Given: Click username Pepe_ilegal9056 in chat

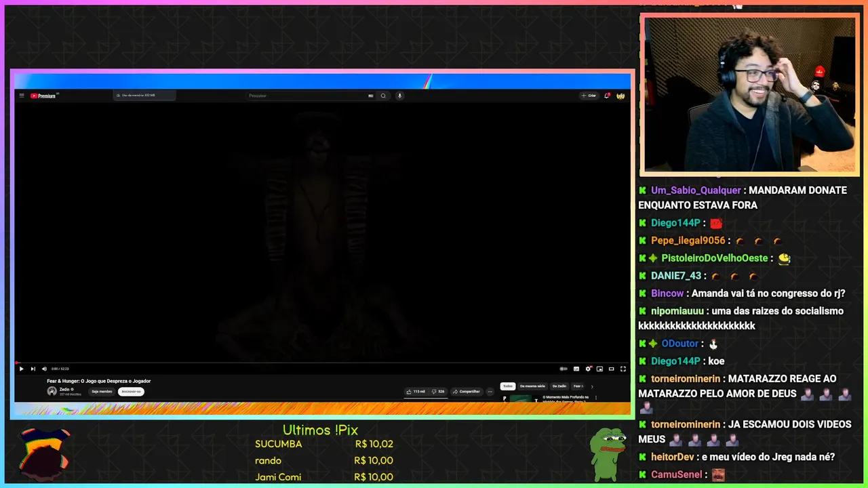Looking at the screenshot, I should 688,241.
